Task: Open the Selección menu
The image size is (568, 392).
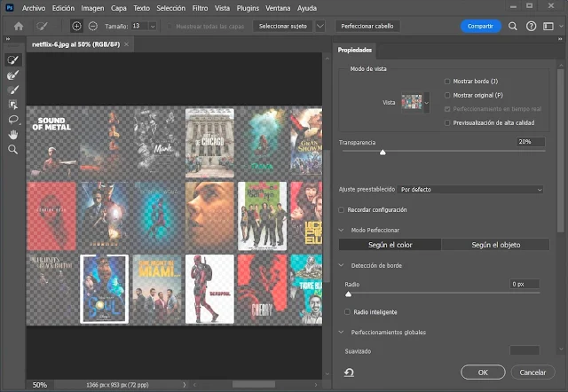Action: [171, 8]
